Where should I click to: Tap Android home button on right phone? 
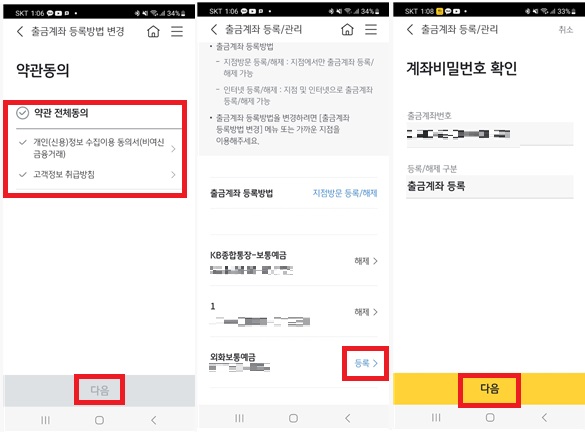pyautogui.click(x=490, y=417)
